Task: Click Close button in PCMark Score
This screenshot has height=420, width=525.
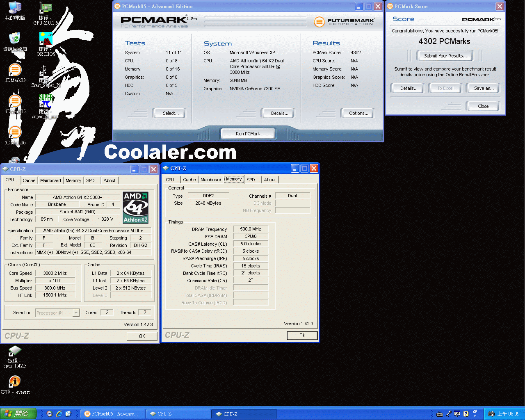Action: coord(483,106)
